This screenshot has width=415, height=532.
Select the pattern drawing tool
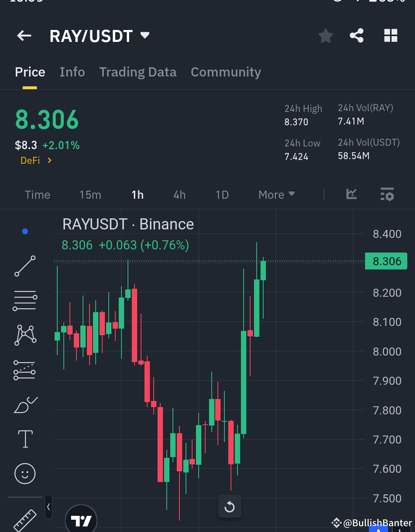pos(25,334)
